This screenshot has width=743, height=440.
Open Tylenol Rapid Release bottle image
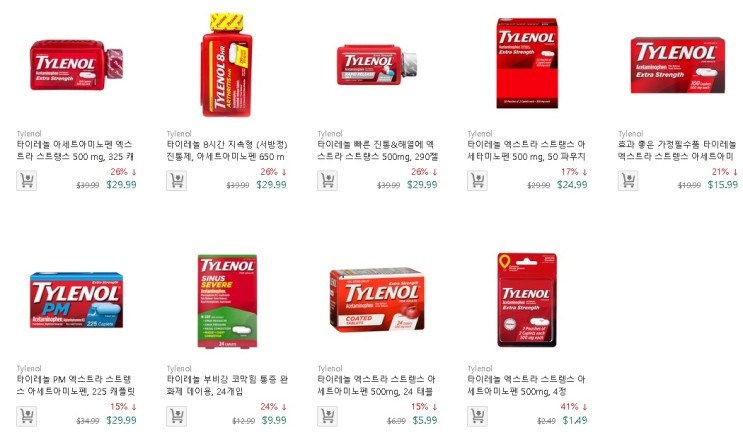coord(377,65)
